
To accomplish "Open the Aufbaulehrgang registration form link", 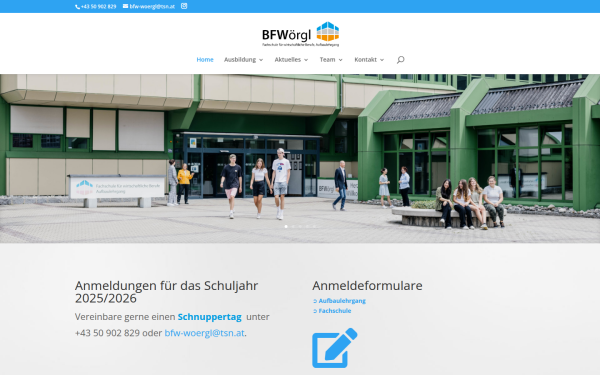I will click(342, 301).
